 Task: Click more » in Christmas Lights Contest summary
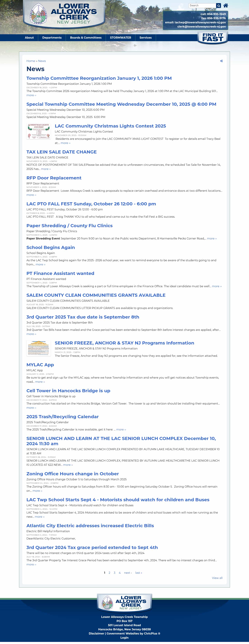(x=65, y=143)
